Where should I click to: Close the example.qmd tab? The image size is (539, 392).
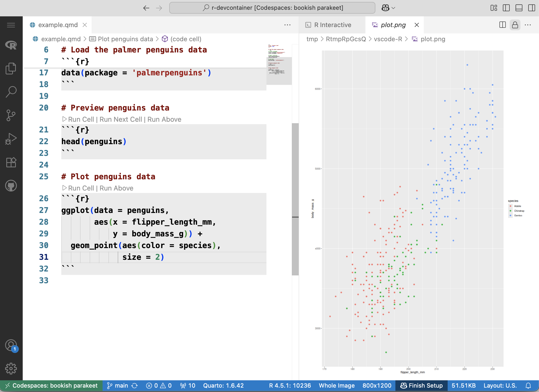pos(85,25)
